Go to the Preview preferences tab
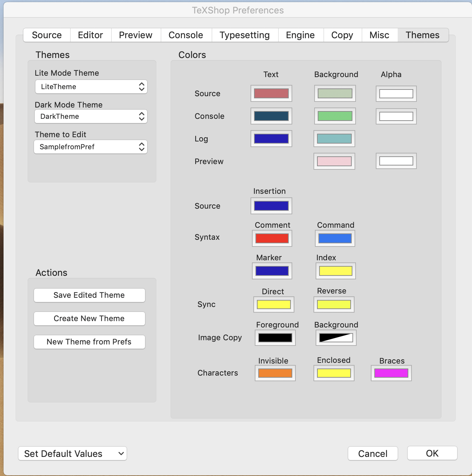 click(x=136, y=35)
